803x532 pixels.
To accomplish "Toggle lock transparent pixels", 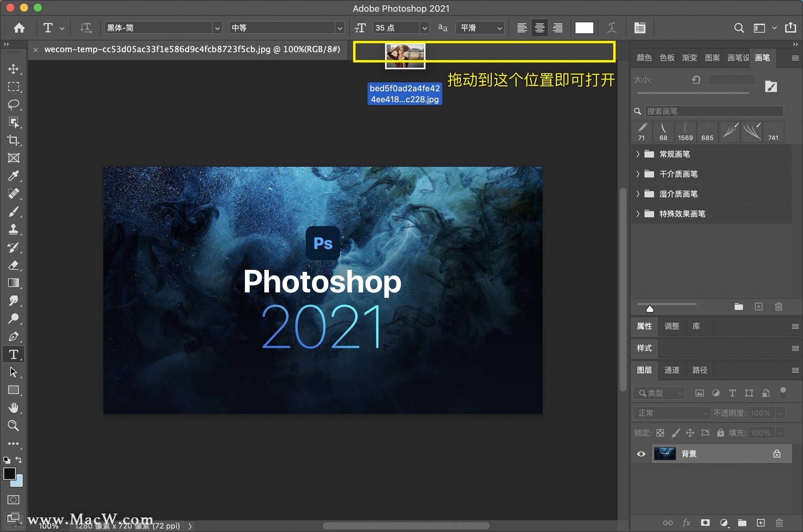I will (660, 433).
